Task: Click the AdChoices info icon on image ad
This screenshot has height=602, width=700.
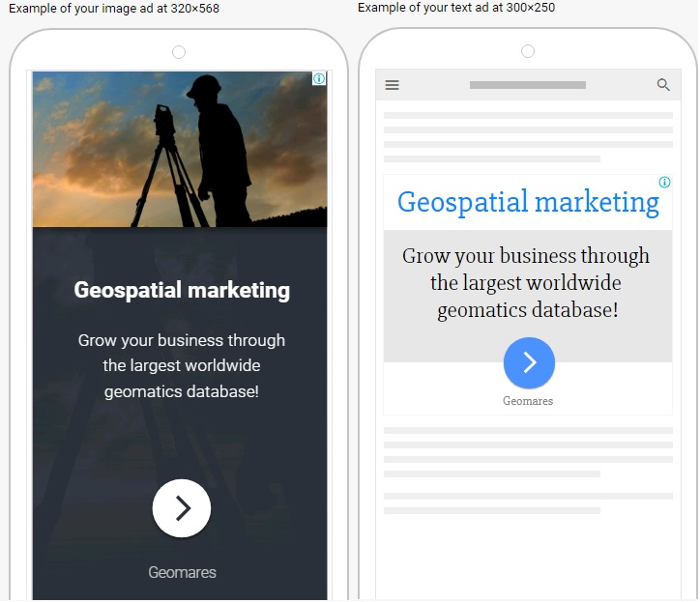Action: coord(319,78)
